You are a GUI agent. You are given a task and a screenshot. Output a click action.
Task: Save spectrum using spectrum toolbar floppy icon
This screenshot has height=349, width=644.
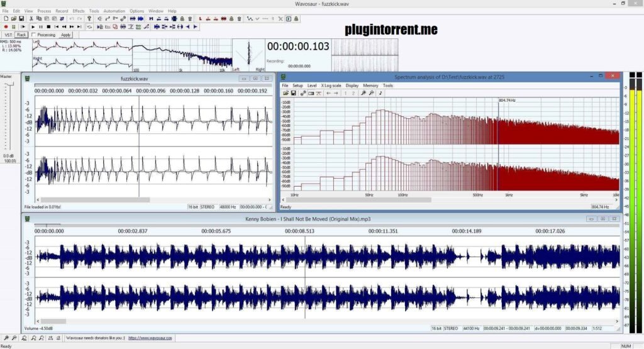(x=293, y=93)
